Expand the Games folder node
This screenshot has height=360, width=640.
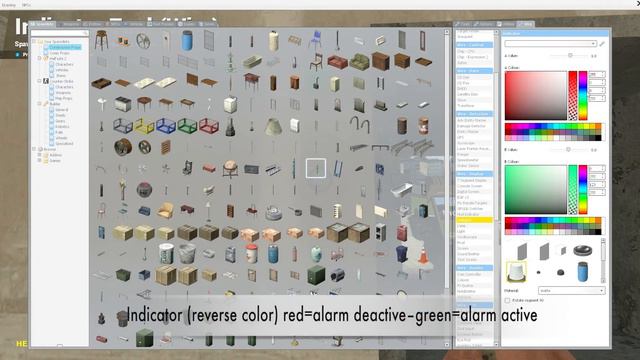(x=40, y=160)
